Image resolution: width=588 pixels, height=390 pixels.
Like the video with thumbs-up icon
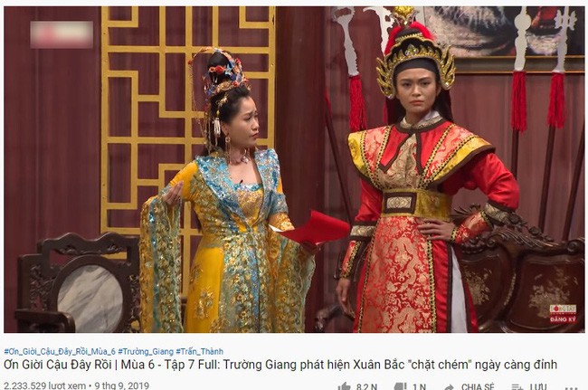344,386
